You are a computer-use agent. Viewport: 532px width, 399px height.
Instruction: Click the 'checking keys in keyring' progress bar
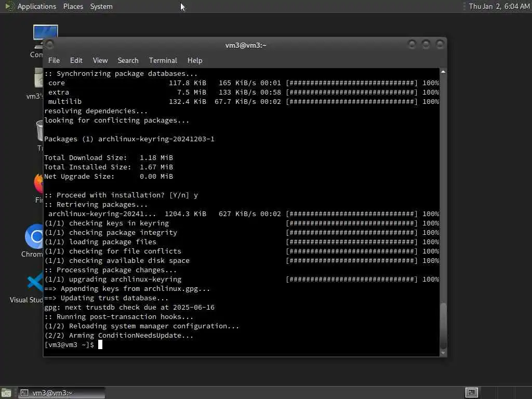(352, 223)
